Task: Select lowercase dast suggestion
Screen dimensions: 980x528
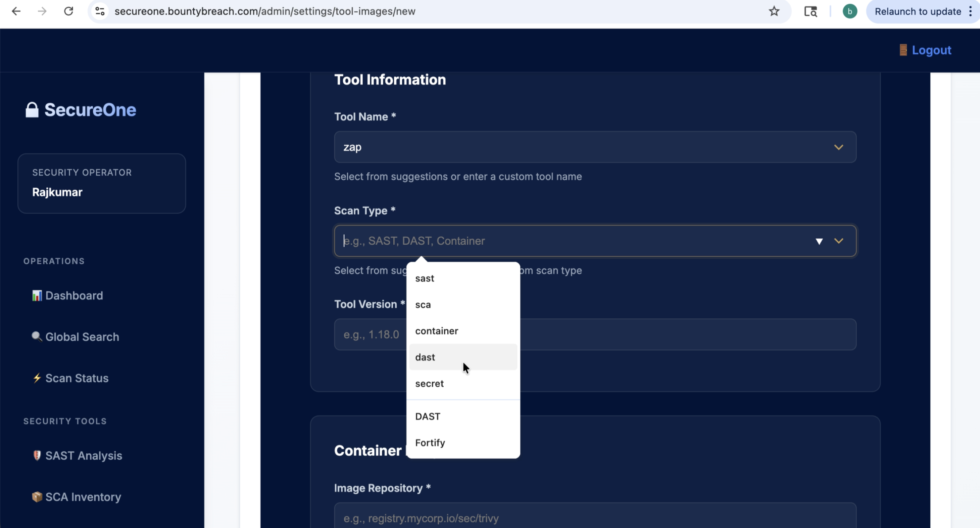Action: click(463, 357)
